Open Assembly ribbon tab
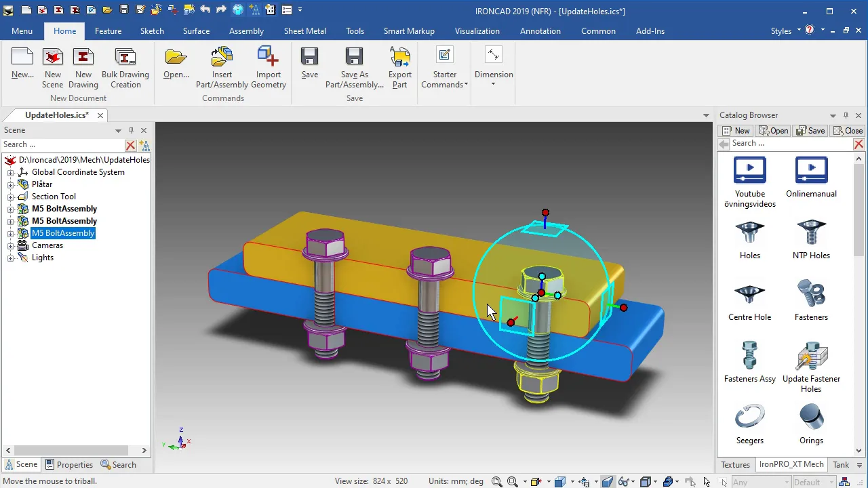Viewport: 868px width, 488px height. (x=246, y=31)
